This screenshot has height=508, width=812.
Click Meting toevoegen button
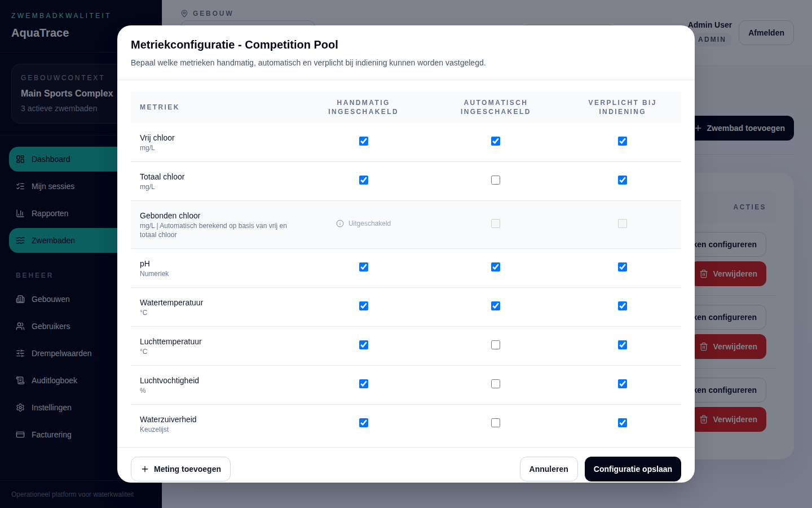[x=180, y=469]
